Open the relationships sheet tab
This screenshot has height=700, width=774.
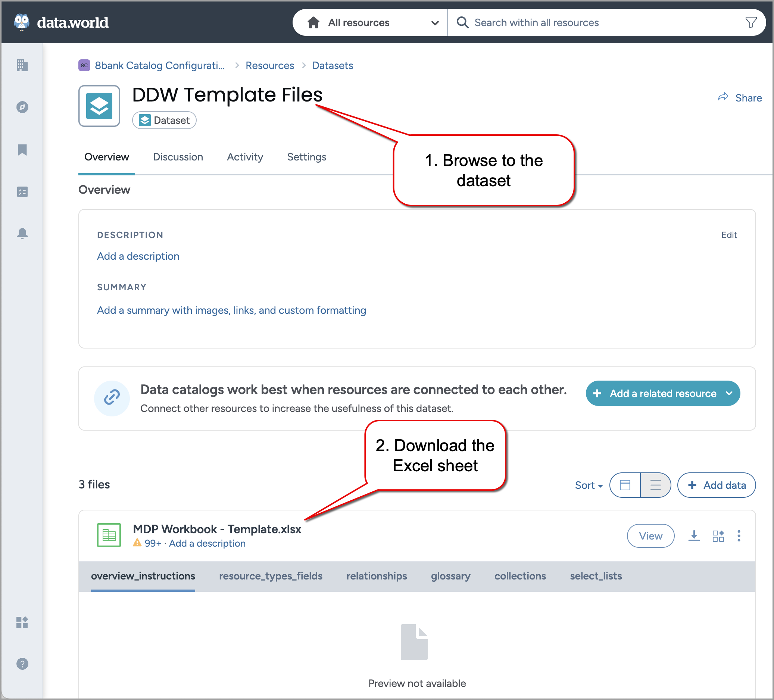[377, 576]
